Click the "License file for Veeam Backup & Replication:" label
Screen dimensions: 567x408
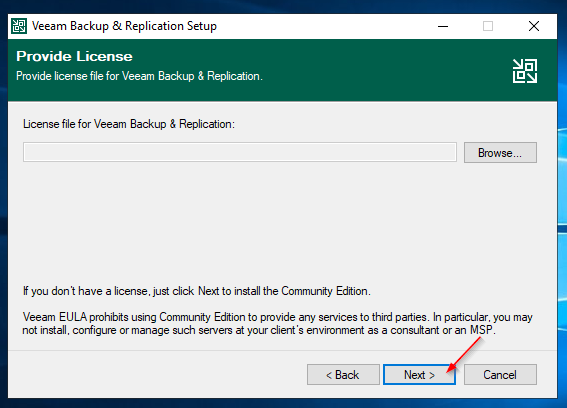(x=129, y=124)
